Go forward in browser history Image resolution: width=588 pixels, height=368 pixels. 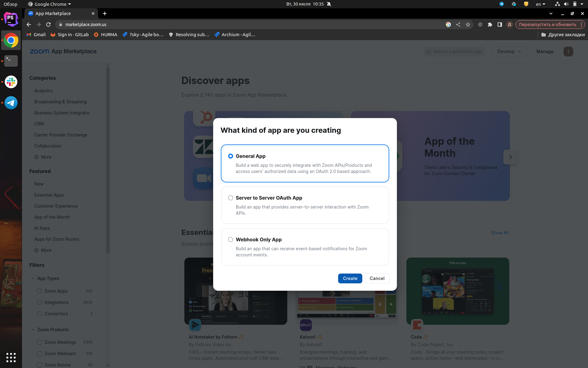[x=39, y=25]
